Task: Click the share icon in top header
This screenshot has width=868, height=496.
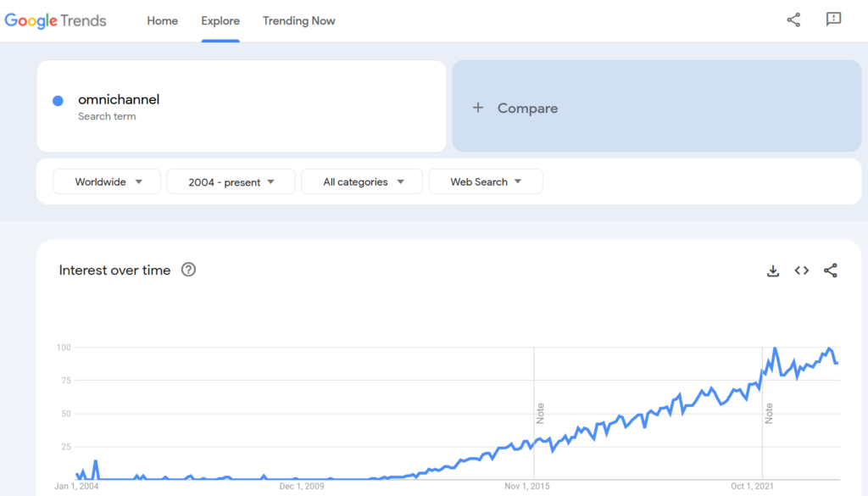Action: click(793, 20)
